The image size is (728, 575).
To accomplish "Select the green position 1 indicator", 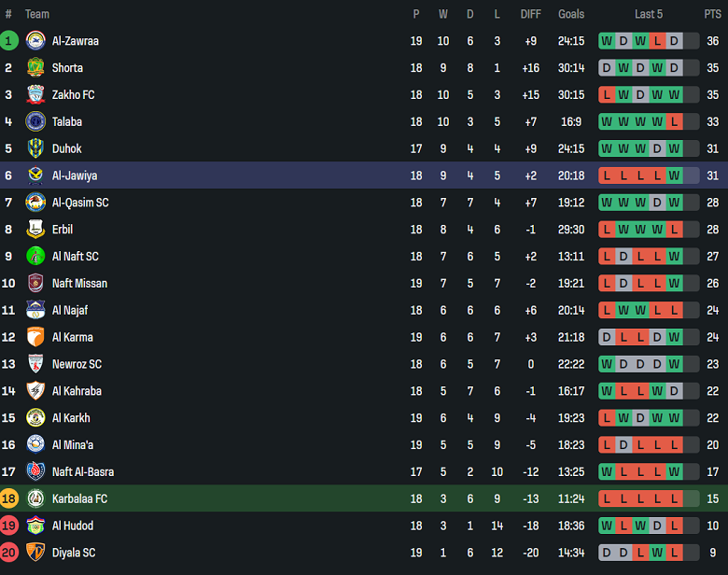I will point(8,41).
